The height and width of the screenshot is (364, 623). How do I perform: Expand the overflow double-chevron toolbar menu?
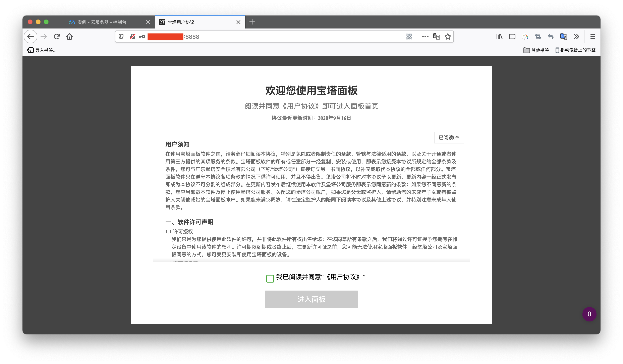576,37
